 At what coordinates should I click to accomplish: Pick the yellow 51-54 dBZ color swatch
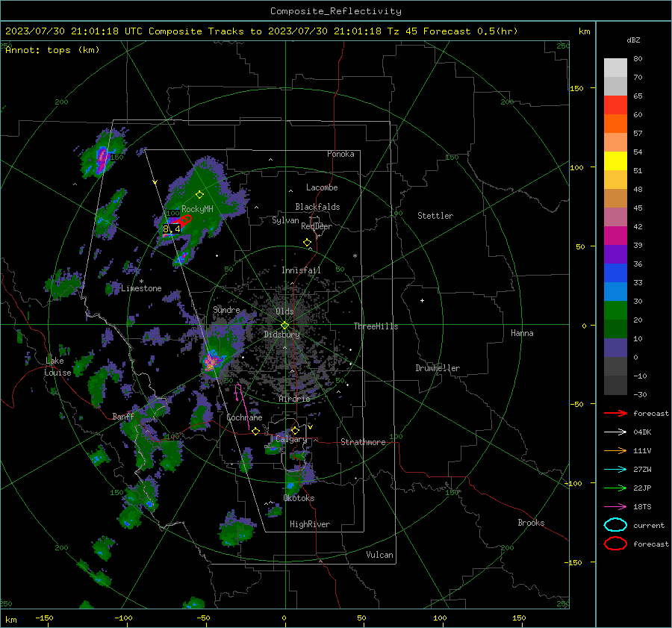(615, 161)
